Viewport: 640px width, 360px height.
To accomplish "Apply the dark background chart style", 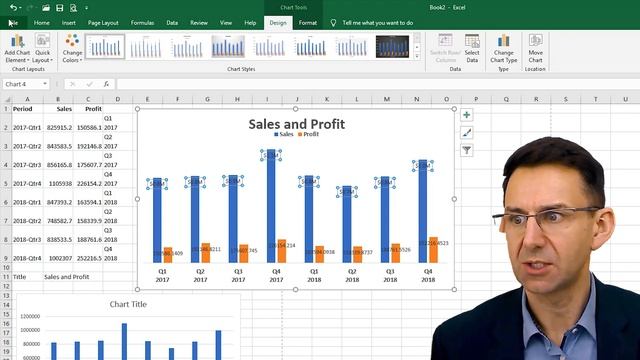I will tap(392, 47).
